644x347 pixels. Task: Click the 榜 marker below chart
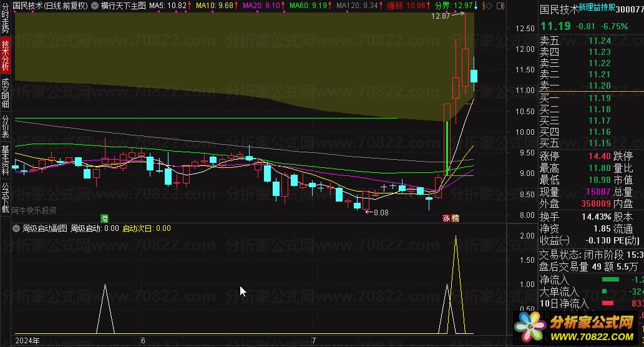point(455,218)
